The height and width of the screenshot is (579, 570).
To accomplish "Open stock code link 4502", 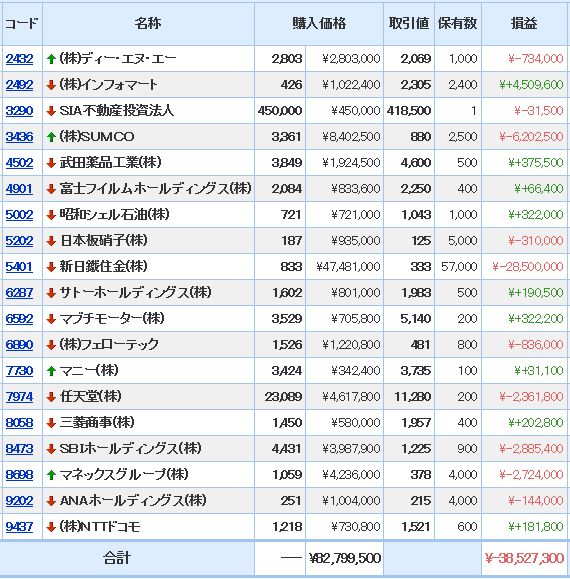I will (19, 163).
